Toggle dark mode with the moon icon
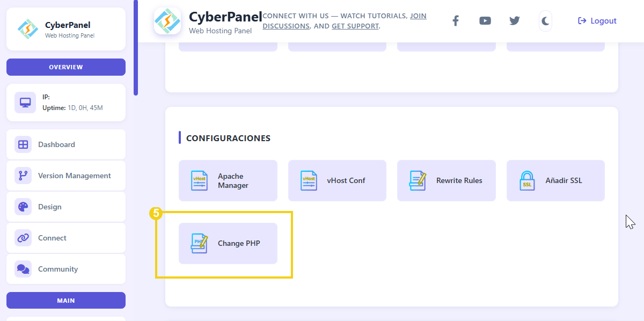This screenshot has width=644, height=321. (545, 20)
